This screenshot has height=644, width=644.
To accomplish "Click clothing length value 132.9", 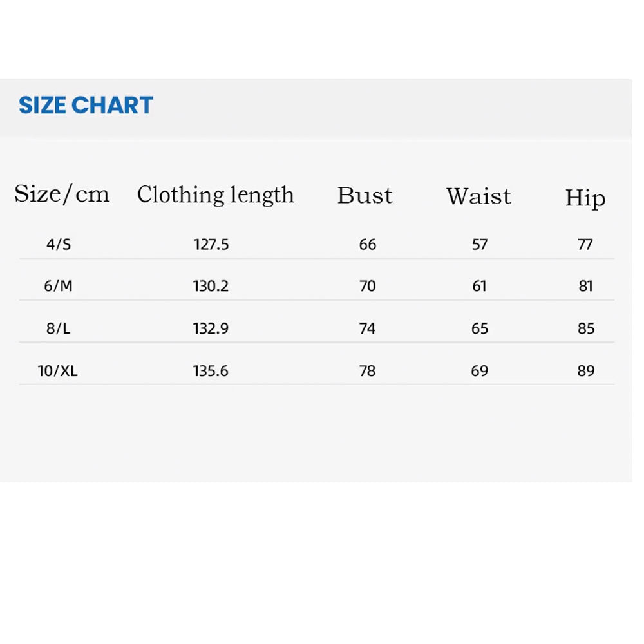I will (211, 328).
